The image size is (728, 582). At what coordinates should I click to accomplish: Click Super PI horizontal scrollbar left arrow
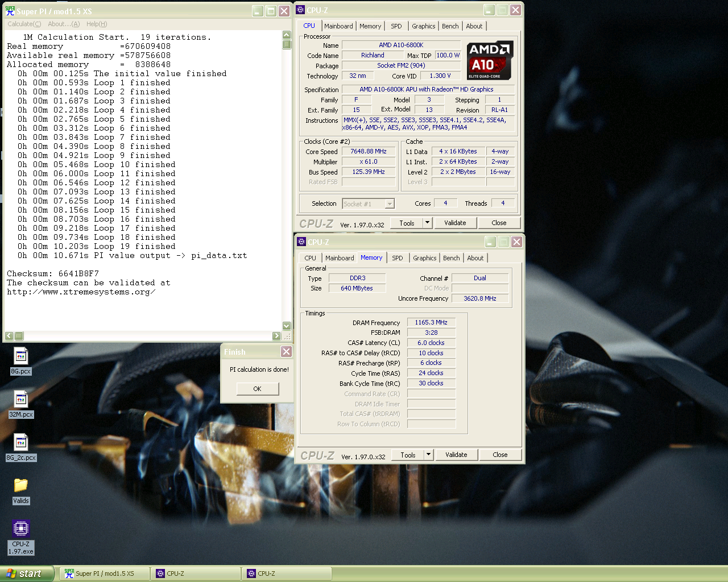[9, 336]
